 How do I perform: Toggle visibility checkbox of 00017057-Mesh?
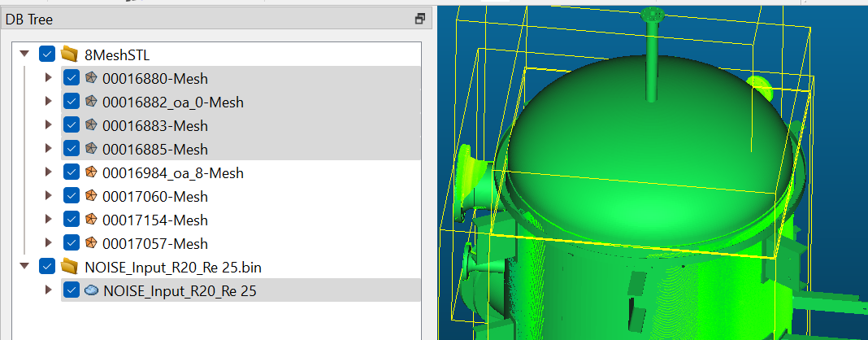[x=71, y=243]
